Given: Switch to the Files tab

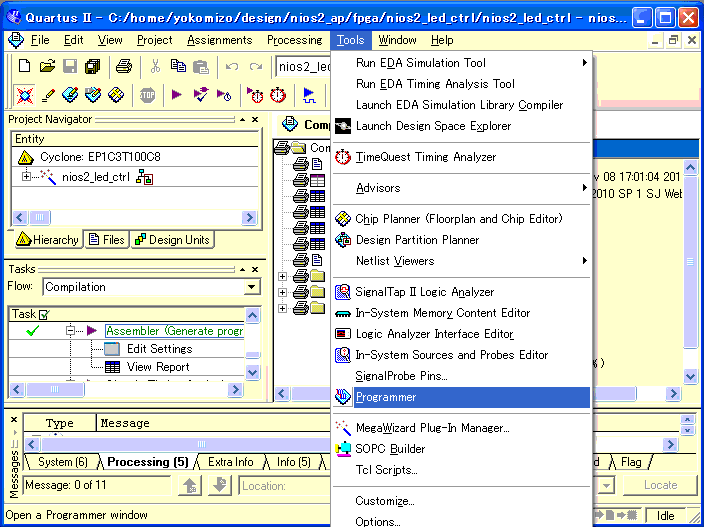Looking at the screenshot, I should click(107, 240).
